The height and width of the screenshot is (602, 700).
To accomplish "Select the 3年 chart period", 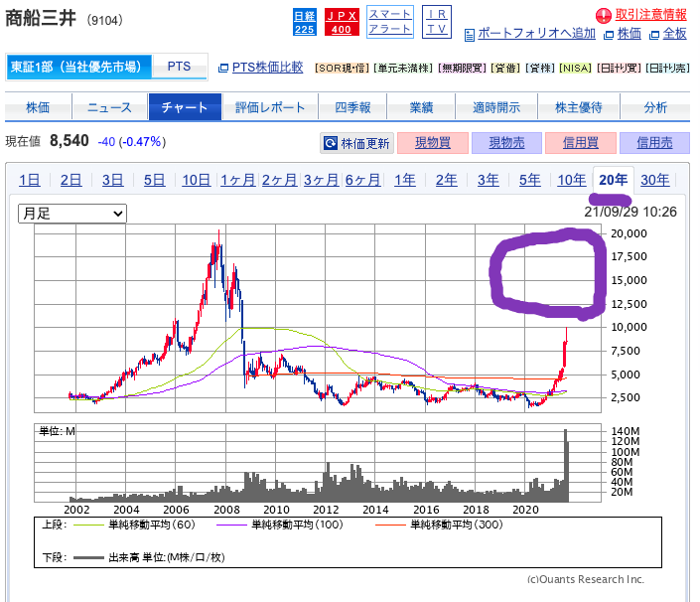I will click(488, 181).
